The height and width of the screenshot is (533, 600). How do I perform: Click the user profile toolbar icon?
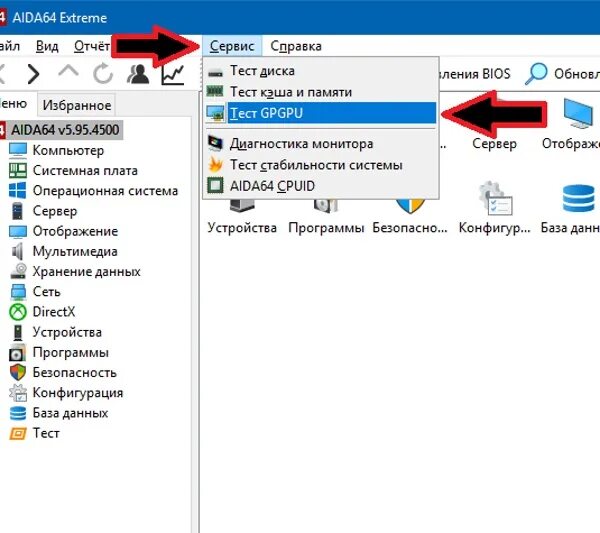(x=138, y=73)
